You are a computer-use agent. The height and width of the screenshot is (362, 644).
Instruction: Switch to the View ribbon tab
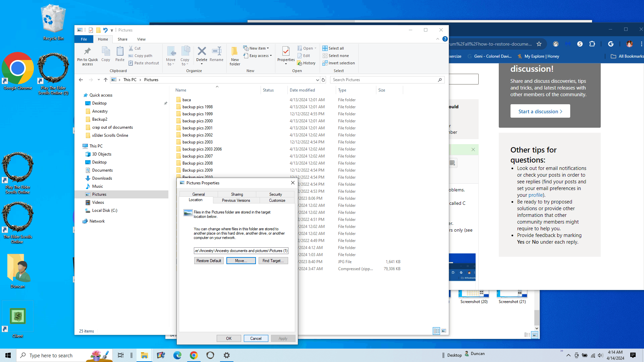tap(141, 39)
